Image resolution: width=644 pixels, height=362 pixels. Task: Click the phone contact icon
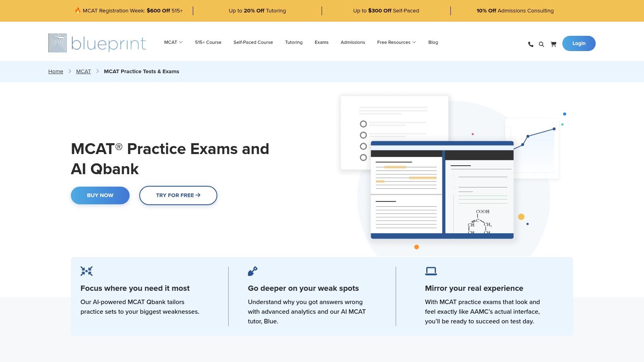[530, 44]
